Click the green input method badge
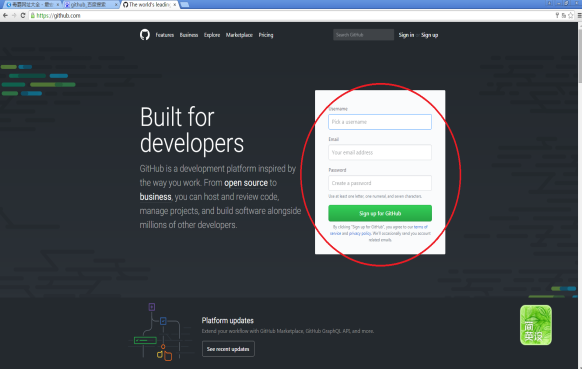Image resolution: width=583 pixels, height=370 pixels. coord(535,325)
